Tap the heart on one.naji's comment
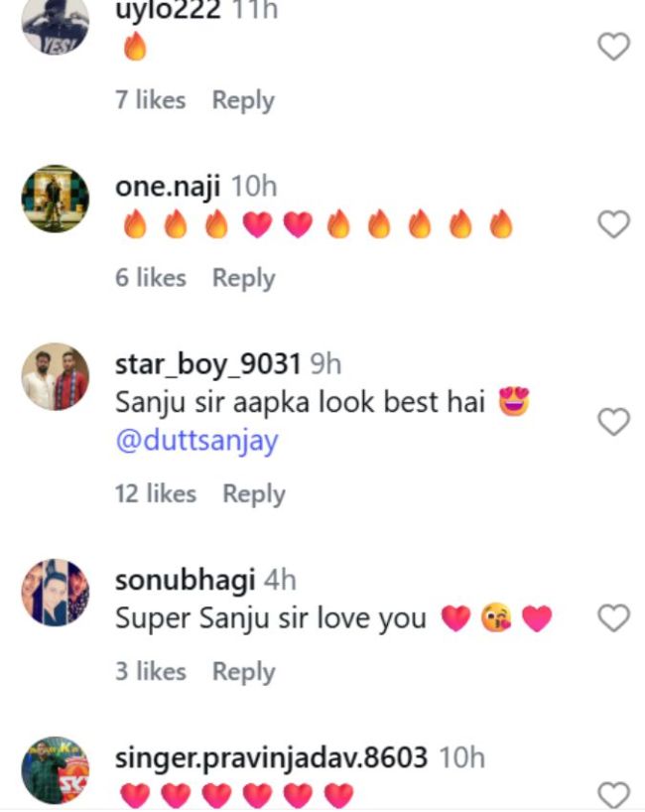The image size is (645, 812). point(614,225)
